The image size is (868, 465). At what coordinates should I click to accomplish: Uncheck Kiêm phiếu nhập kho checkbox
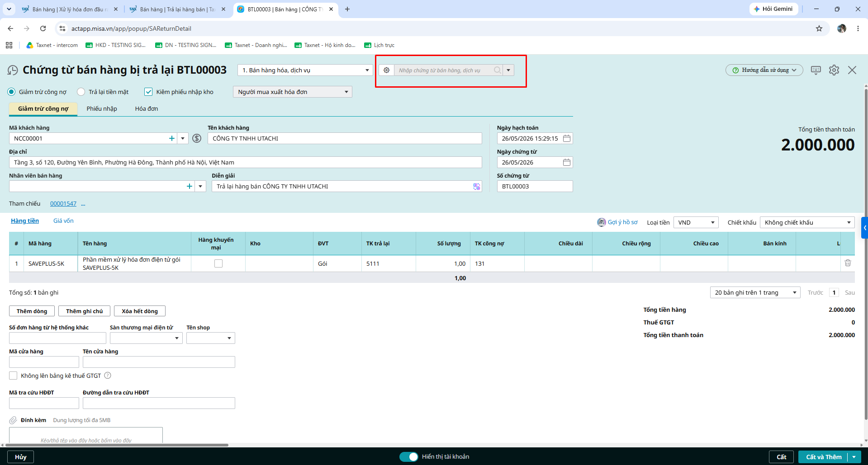pyautogui.click(x=148, y=92)
